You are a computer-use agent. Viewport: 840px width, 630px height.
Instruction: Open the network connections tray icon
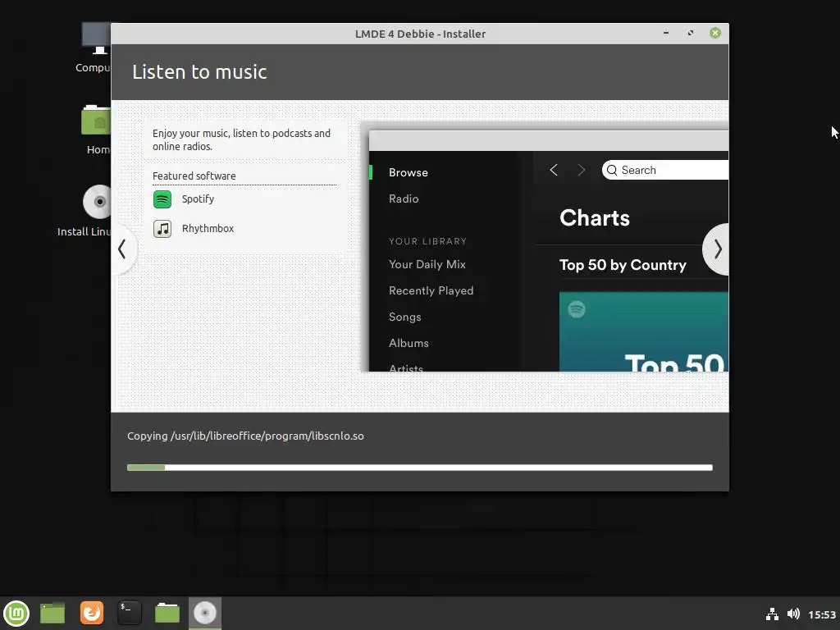(x=772, y=614)
